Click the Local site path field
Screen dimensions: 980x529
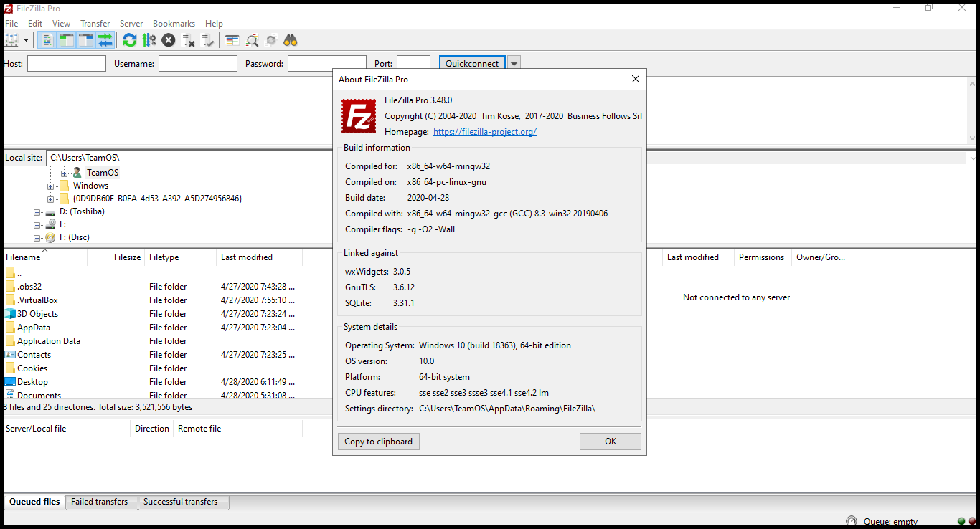click(190, 158)
